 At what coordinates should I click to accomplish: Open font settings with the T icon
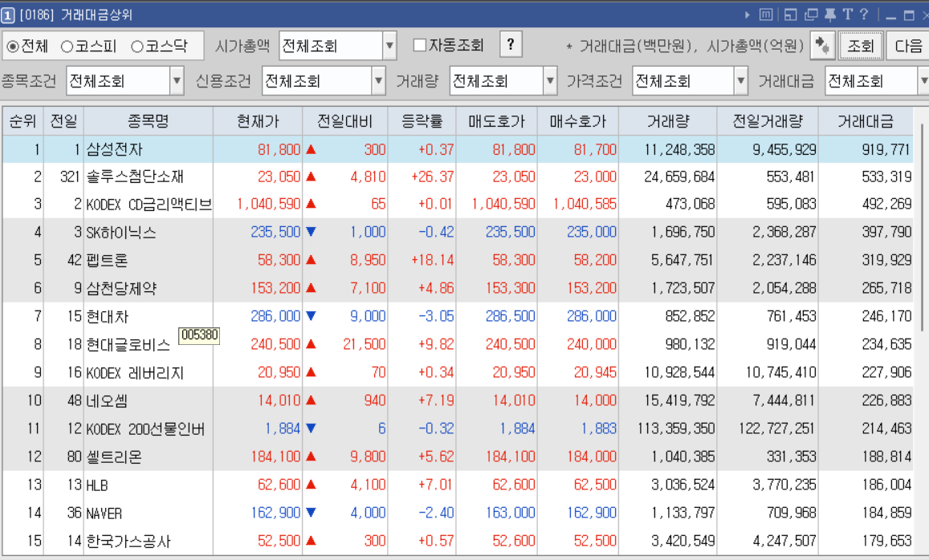[848, 14]
